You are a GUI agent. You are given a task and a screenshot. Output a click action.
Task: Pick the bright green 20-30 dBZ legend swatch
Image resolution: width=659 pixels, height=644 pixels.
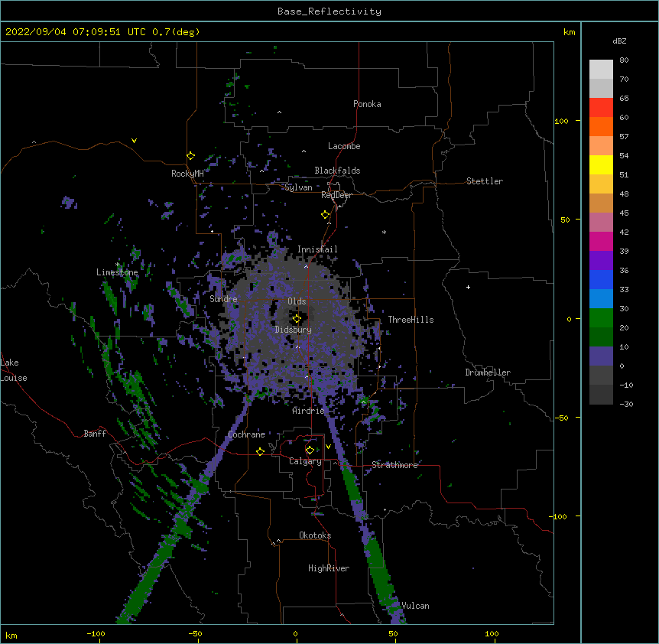coord(601,318)
